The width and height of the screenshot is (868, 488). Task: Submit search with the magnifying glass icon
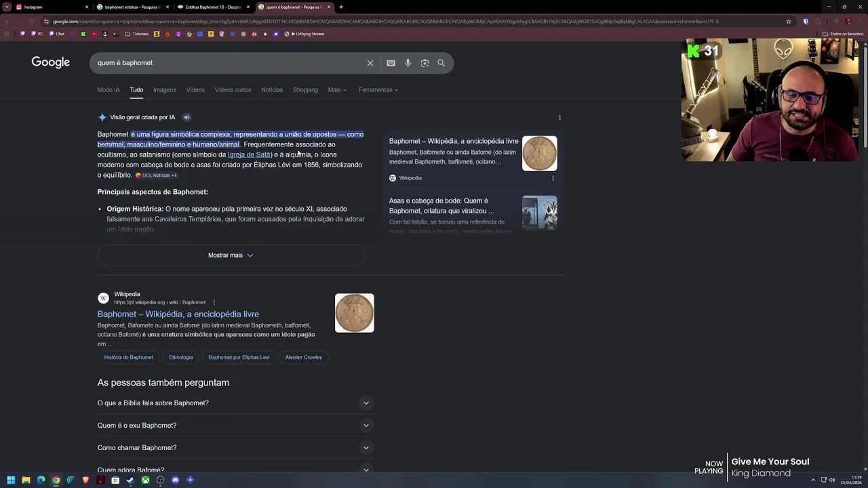click(x=441, y=63)
